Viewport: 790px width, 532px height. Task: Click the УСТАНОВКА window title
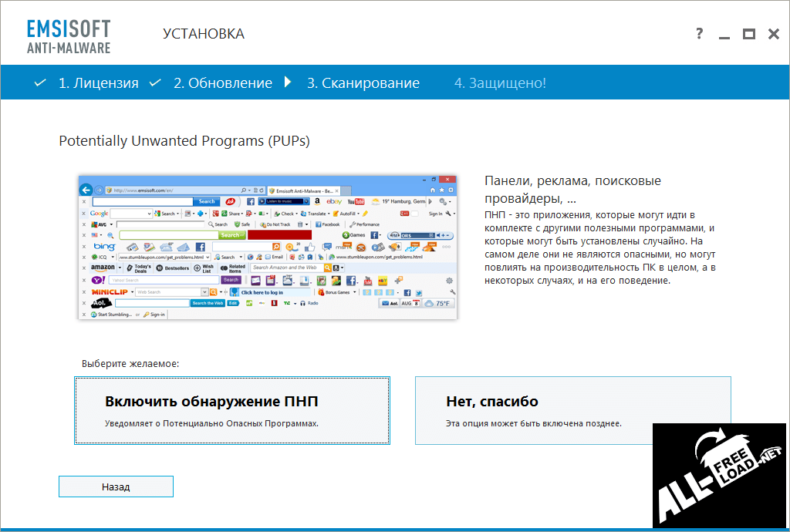pyautogui.click(x=204, y=34)
